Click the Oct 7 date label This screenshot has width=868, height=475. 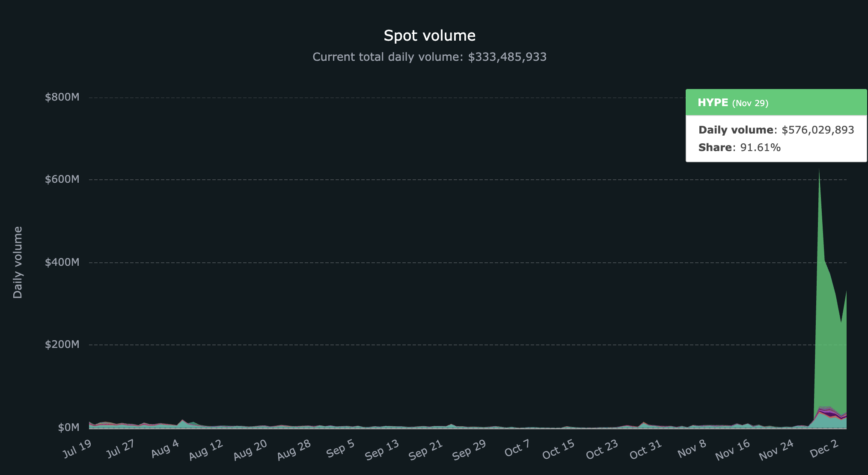(x=517, y=448)
